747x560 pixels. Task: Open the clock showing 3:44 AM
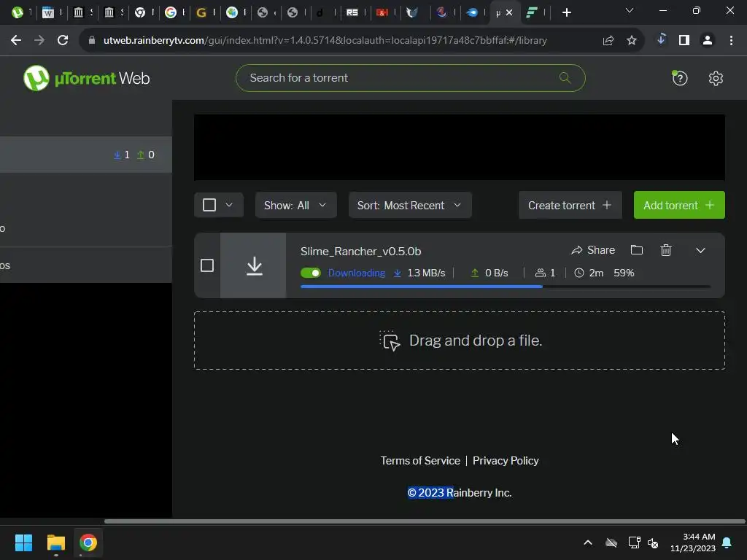(x=693, y=542)
